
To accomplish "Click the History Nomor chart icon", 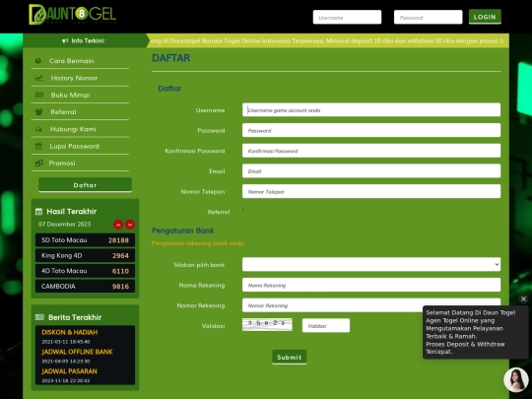I will tap(39, 78).
